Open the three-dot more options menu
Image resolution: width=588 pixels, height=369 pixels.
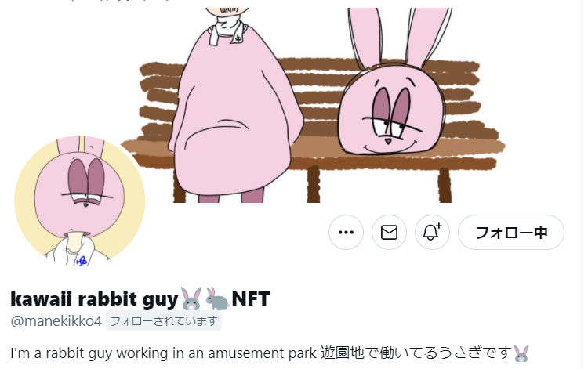[x=346, y=232]
